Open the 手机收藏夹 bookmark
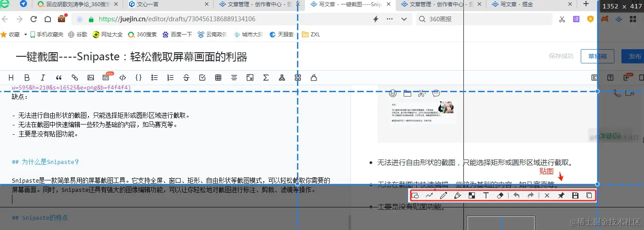The width and height of the screenshot is (644, 230). (x=46, y=35)
